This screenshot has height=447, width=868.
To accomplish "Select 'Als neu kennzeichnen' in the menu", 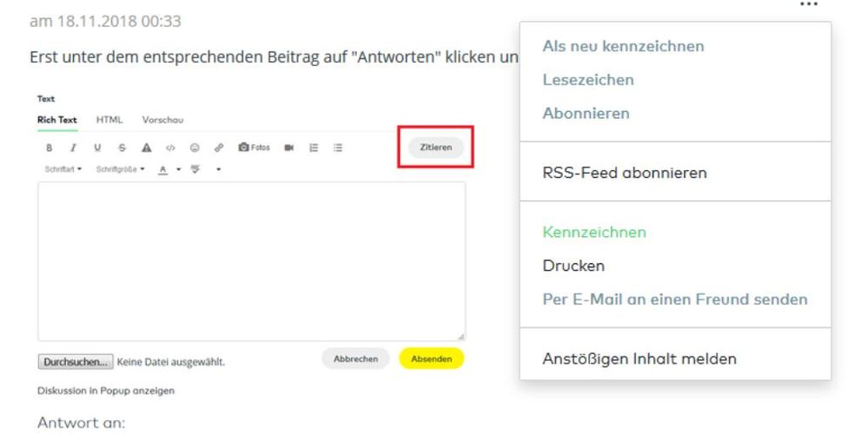I will 623,46.
